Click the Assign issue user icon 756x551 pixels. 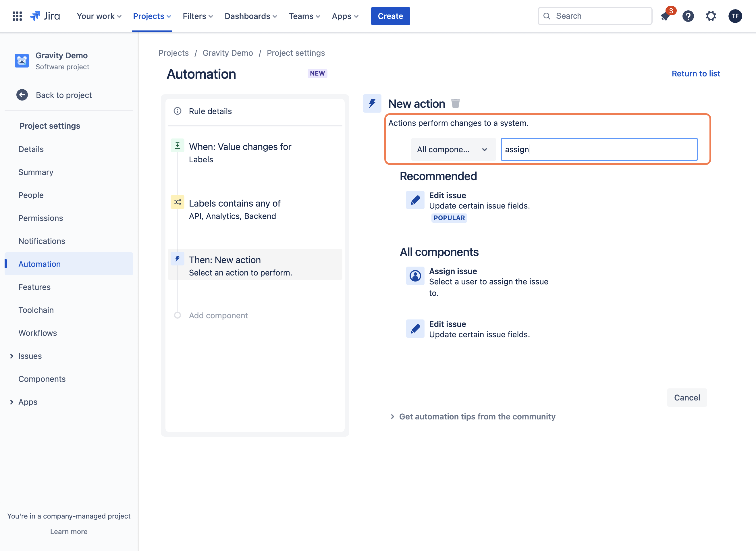[x=415, y=276]
